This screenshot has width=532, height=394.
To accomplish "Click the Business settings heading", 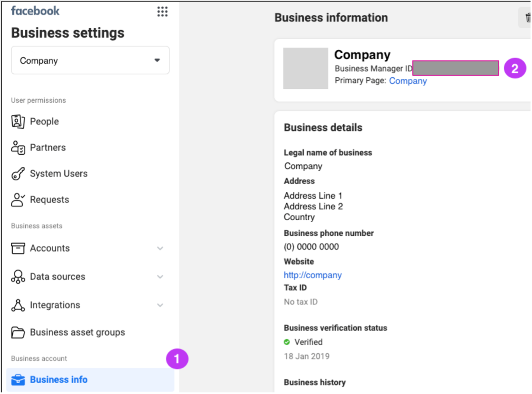I will pyautogui.click(x=68, y=33).
